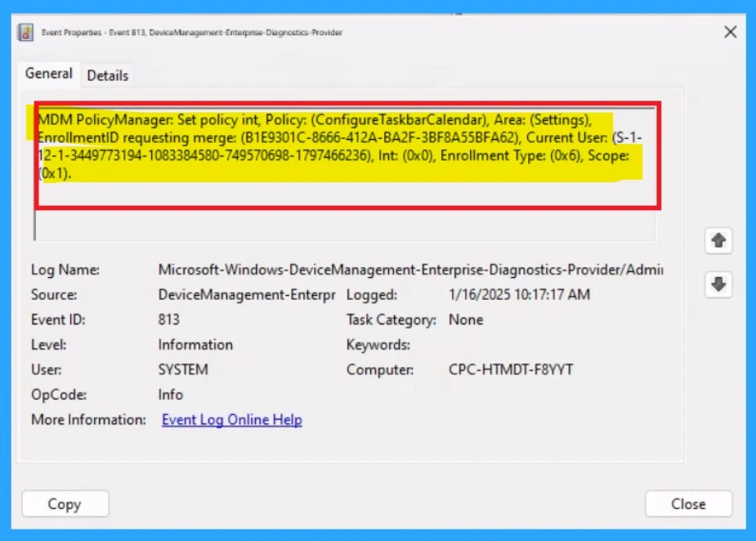Select the OpCode value Info
The height and width of the screenshot is (541, 756).
[171, 395]
